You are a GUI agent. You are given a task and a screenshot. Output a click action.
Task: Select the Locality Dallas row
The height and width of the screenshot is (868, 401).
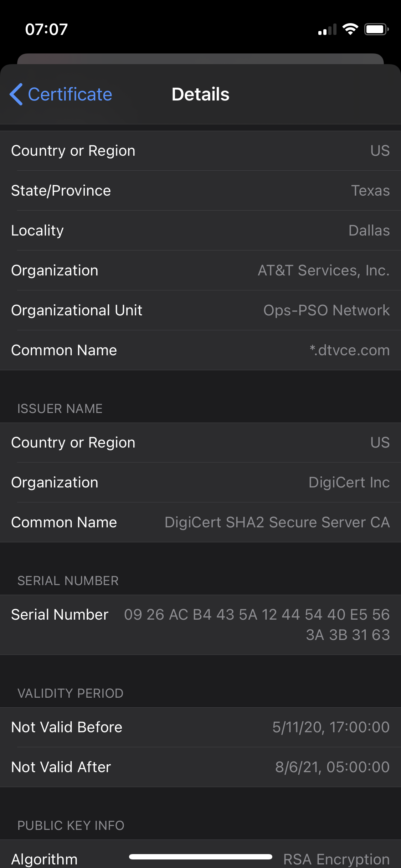[200, 231]
